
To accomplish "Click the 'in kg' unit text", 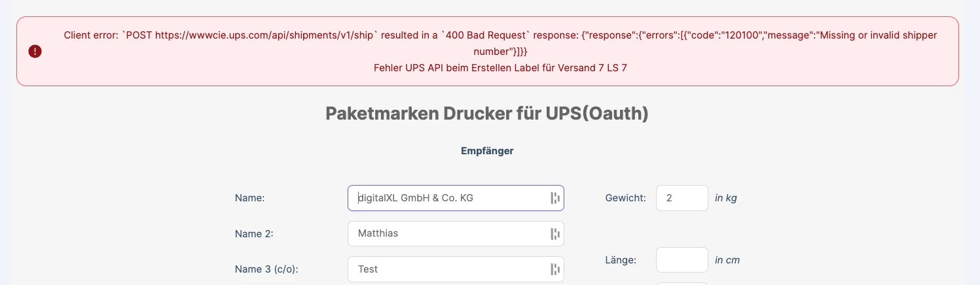I will coord(726,198).
